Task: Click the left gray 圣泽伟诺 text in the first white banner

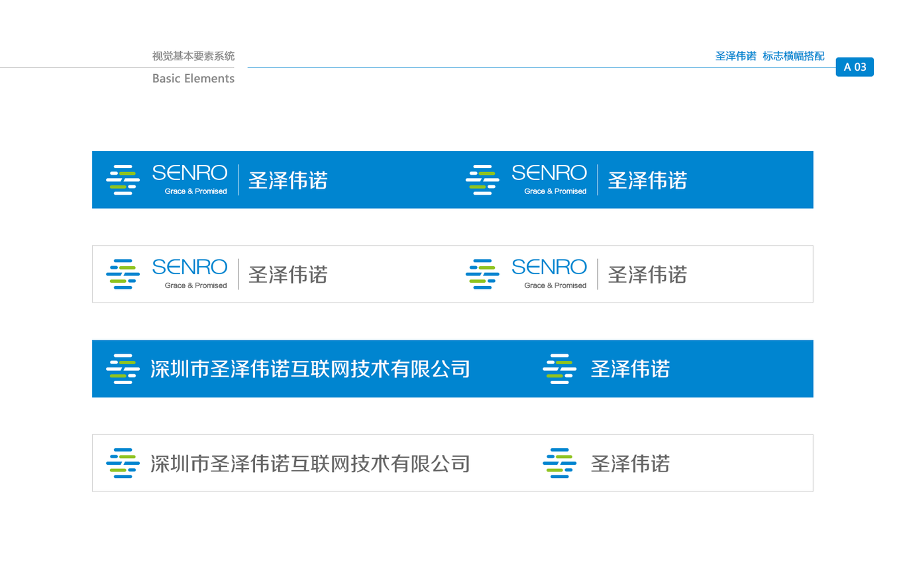Action: (x=288, y=274)
